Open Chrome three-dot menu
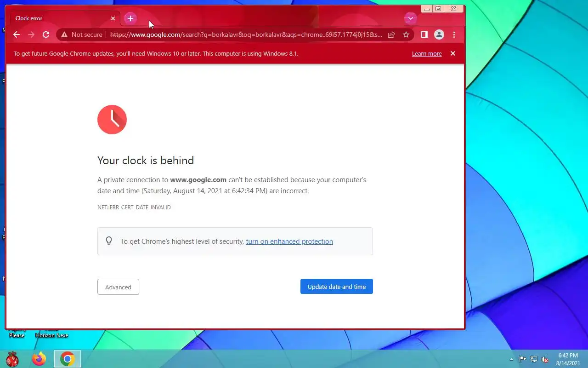 [x=454, y=34]
